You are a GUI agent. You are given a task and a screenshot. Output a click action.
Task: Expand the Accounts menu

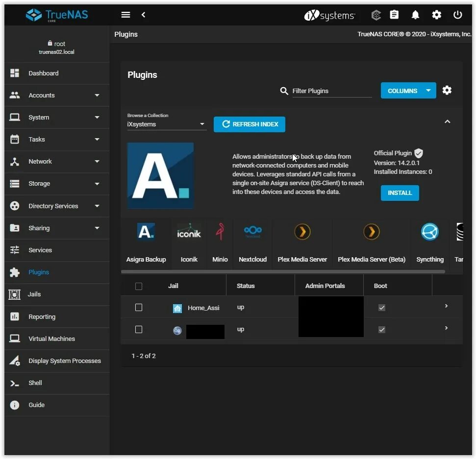coord(57,95)
